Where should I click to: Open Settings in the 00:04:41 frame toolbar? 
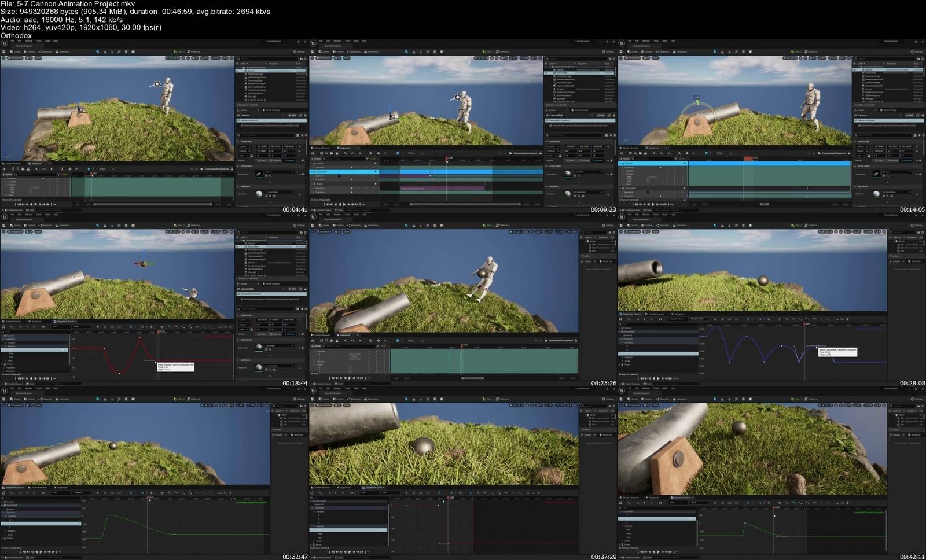point(299,51)
